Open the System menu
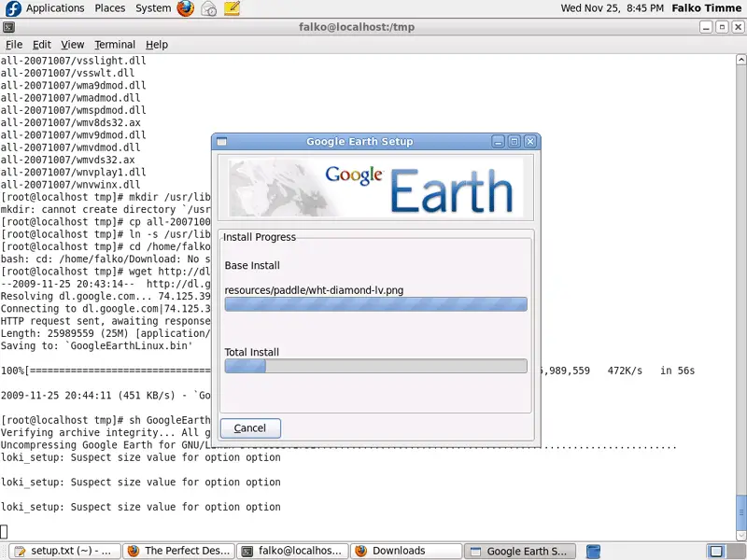This screenshot has height=560, width=747. pyautogui.click(x=153, y=8)
